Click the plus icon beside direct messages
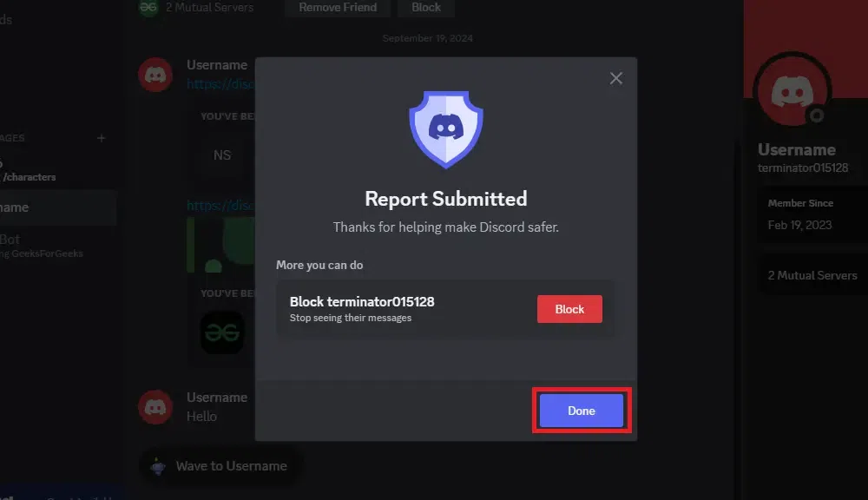868x500 pixels. coord(101,138)
